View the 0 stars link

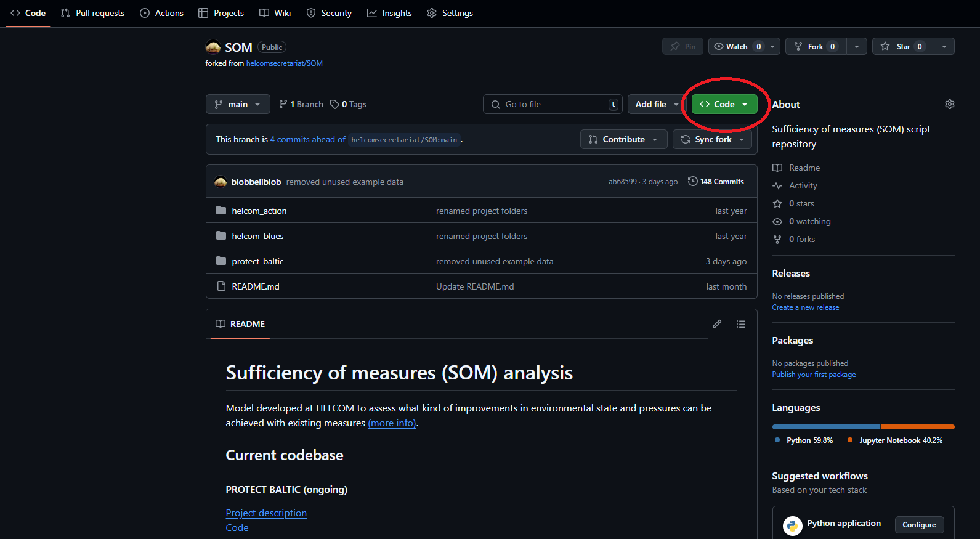pyautogui.click(x=793, y=203)
